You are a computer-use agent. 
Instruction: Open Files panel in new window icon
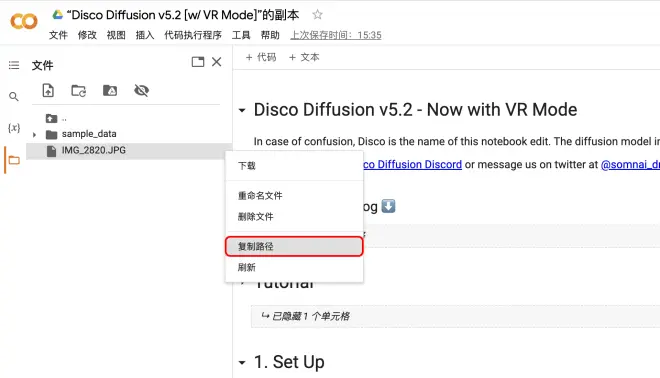tap(198, 62)
